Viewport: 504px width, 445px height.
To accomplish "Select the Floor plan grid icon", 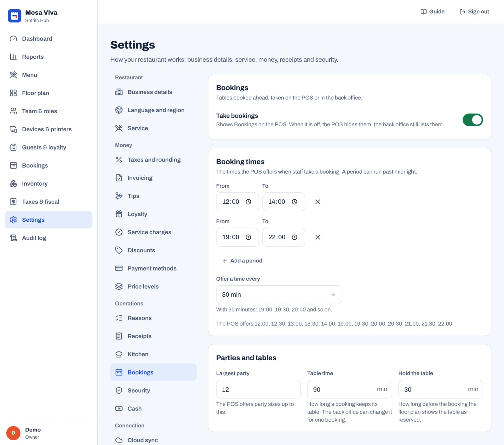I will tap(13, 93).
